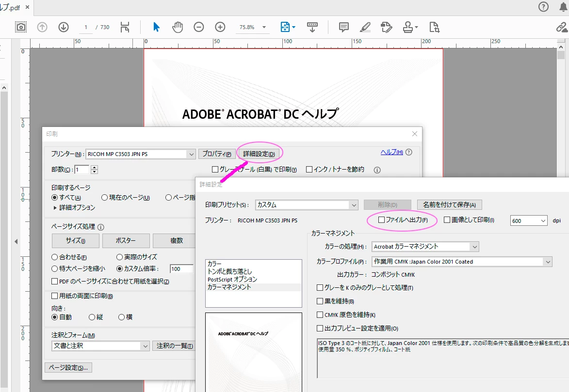
Task: Select すべて pages radio button
Action: (54, 198)
